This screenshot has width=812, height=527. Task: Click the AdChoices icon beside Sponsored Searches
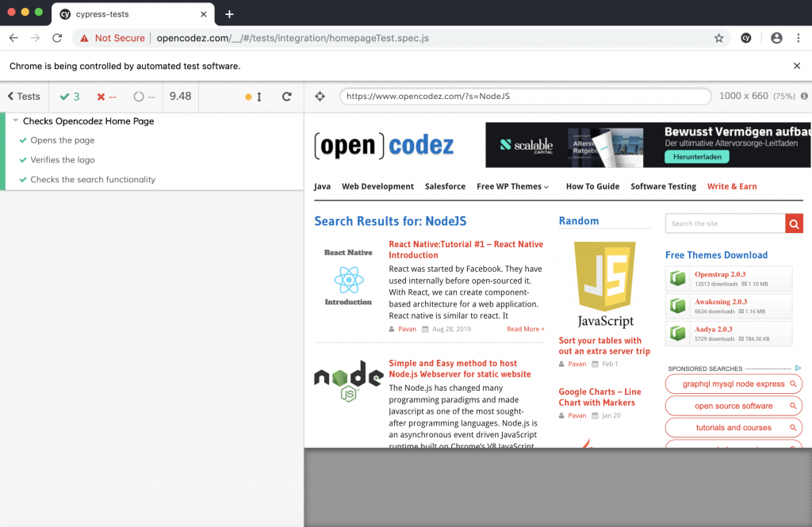pyautogui.click(x=798, y=368)
